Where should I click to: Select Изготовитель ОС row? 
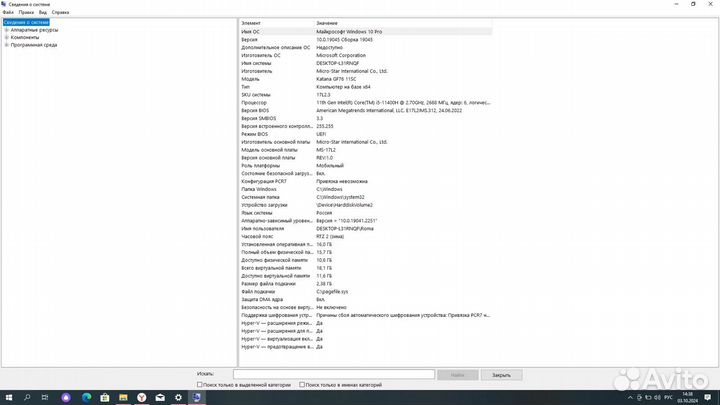(x=366, y=55)
